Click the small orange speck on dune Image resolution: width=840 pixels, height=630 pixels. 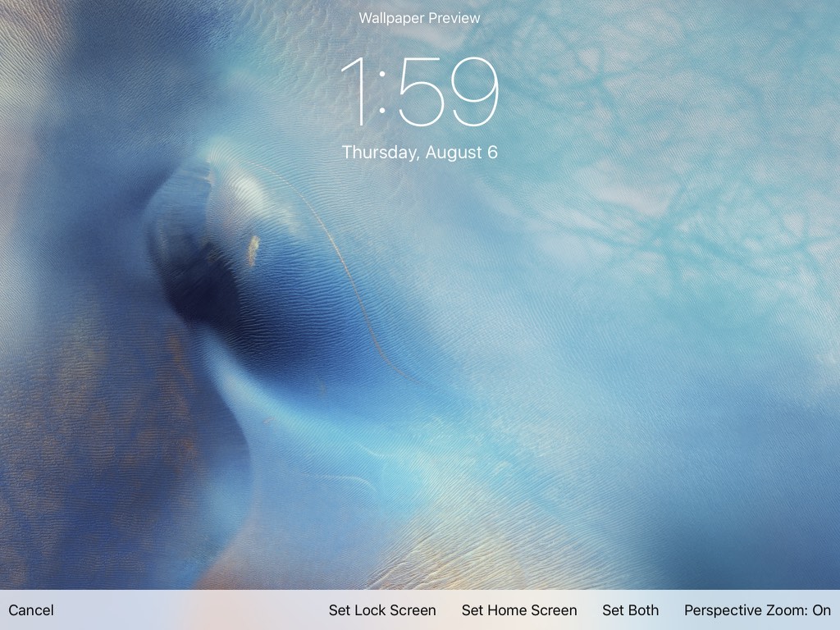pos(253,246)
